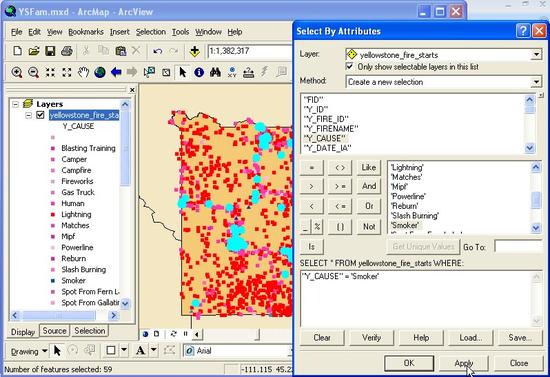
Task: Click the Lightning red legend swatch
Action: [x=53, y=215]
